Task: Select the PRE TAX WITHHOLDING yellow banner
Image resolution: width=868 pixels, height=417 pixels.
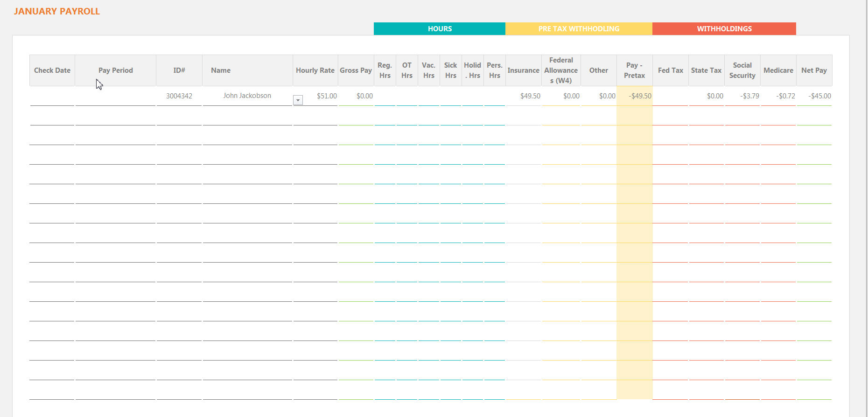Action: 578,29
